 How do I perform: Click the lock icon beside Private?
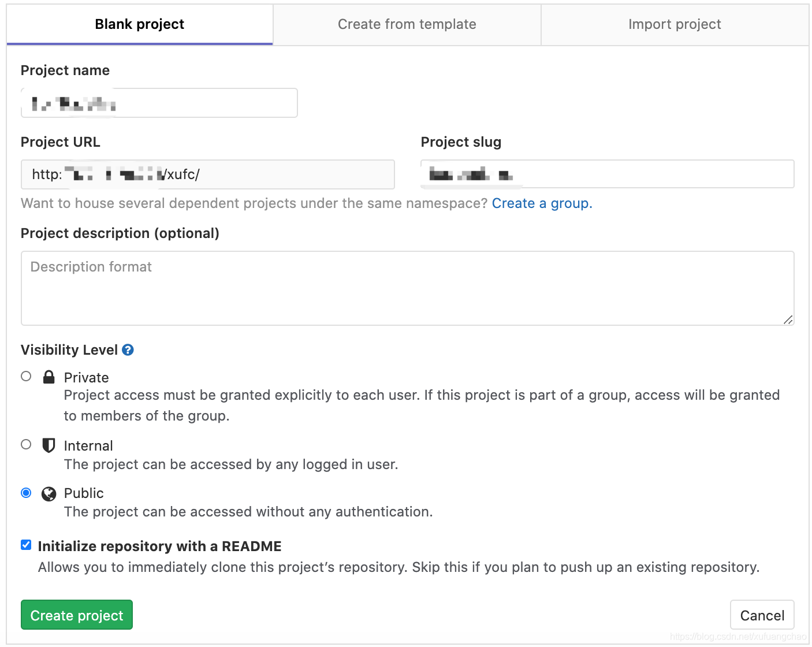coord(49,377)
